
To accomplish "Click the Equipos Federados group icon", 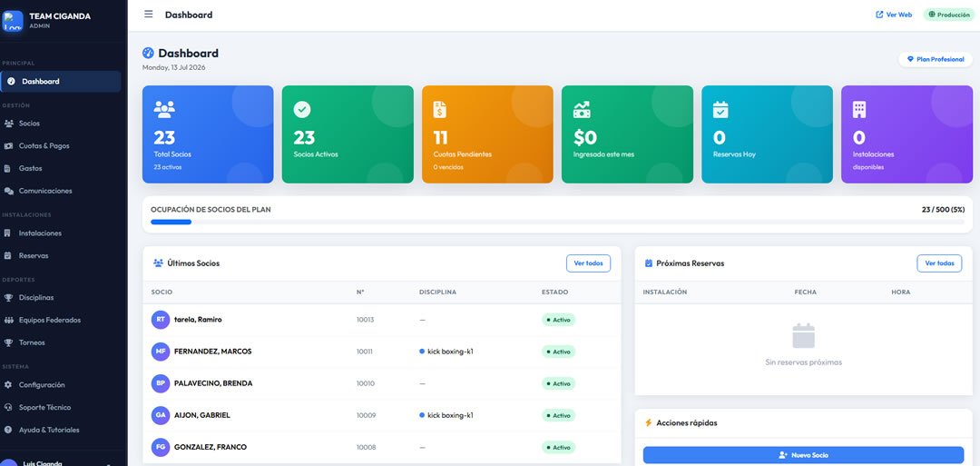I will pos(9,321).
